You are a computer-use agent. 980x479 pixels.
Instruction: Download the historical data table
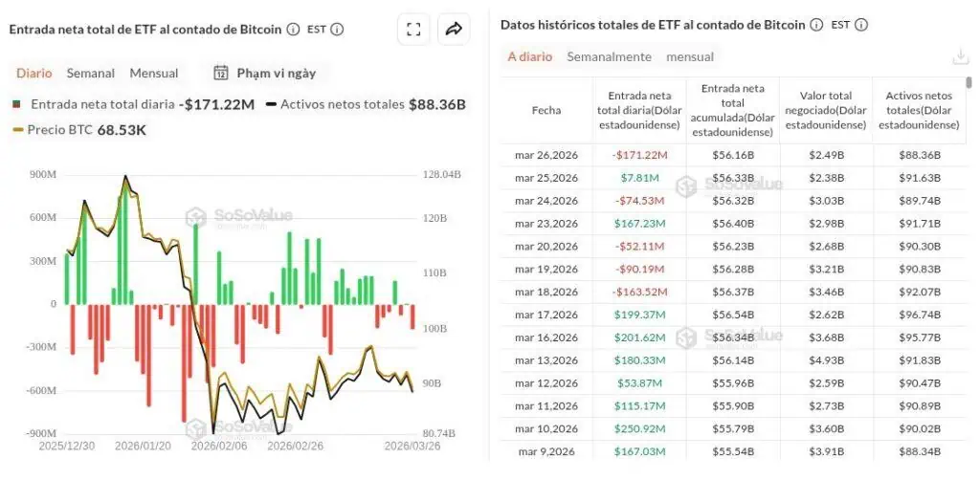pyautogui.click(x=961, y=57)
